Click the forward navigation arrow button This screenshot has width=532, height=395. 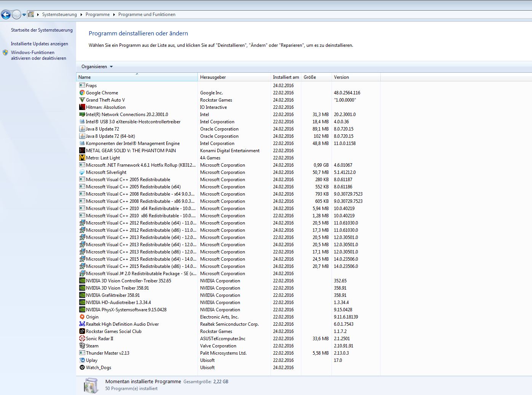point(16,15)
